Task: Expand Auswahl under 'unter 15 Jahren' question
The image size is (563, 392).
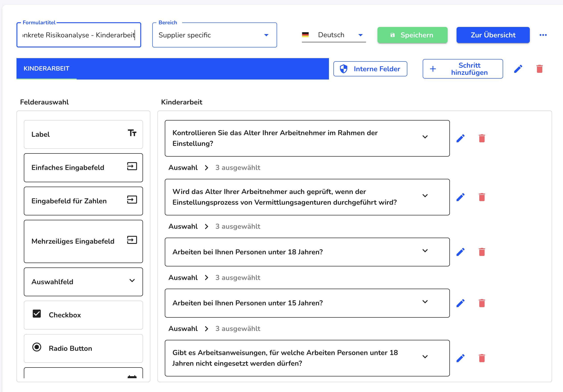Action: 206,329
